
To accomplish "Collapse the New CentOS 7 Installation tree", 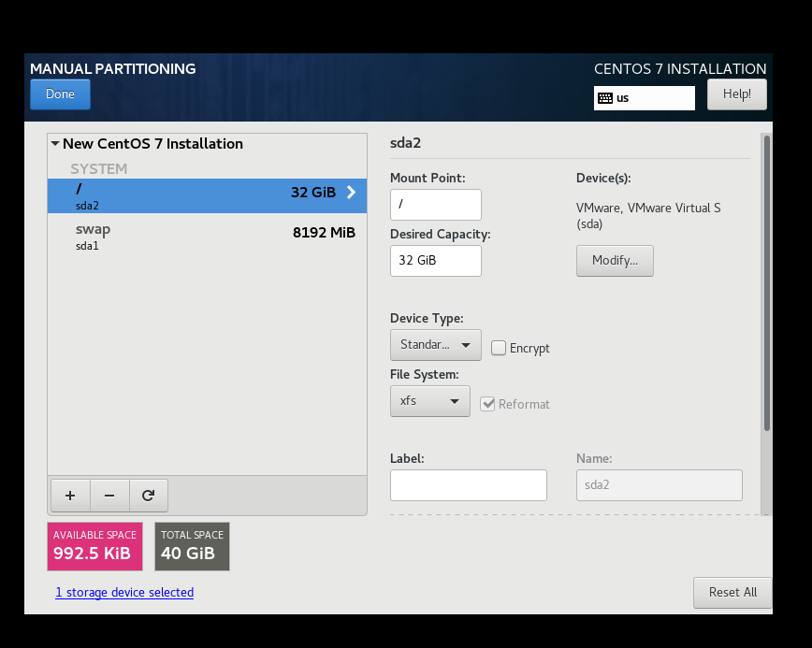I will [x=55, y=143].
